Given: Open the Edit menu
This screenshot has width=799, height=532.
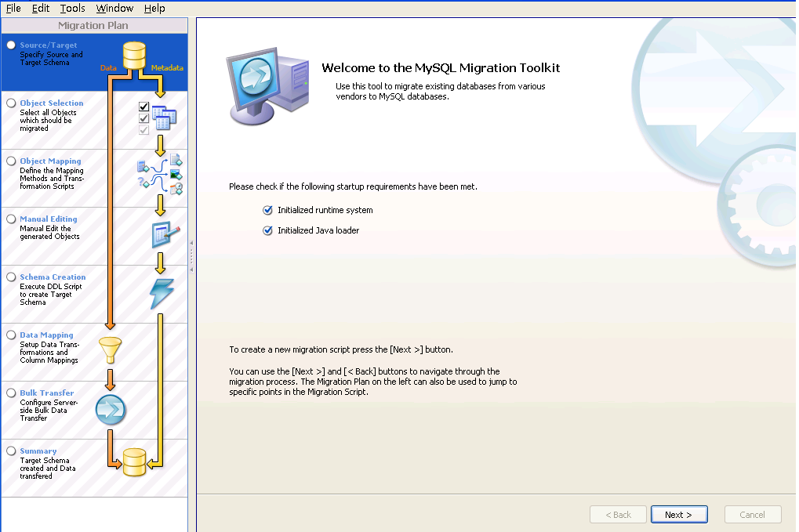Looking at the screenshot, I should (41, 8).
